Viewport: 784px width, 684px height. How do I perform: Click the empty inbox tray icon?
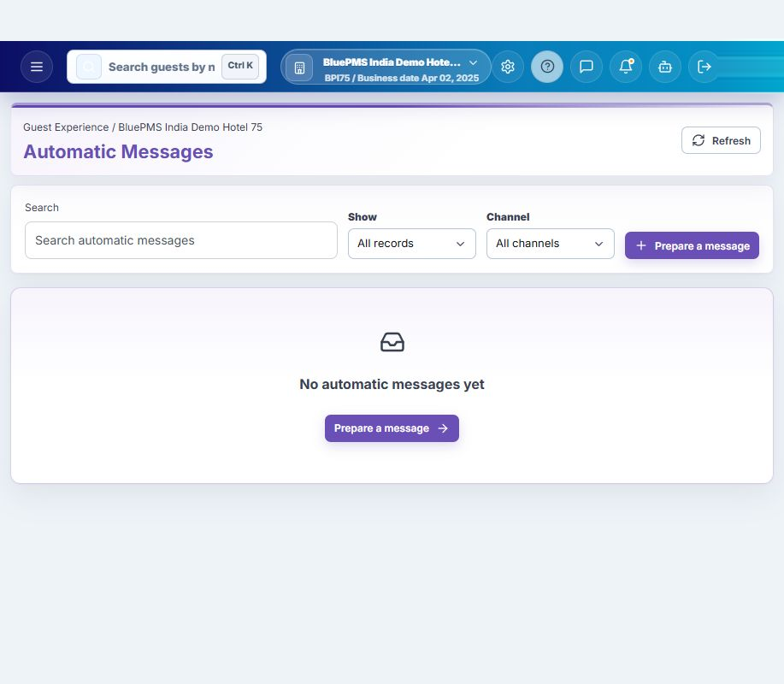392,343
